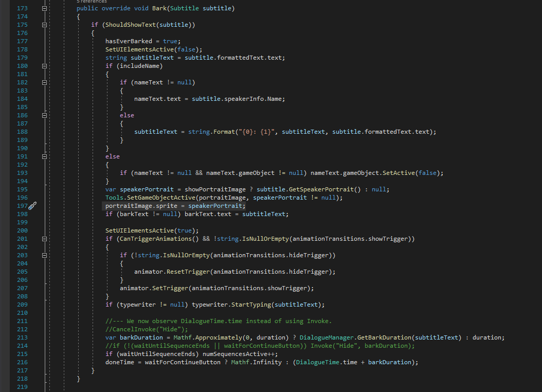Viewport: 542px width, 392px height.
Task: Click portraitImage.sprite on line 197
Action: click(x=141, y=206)
